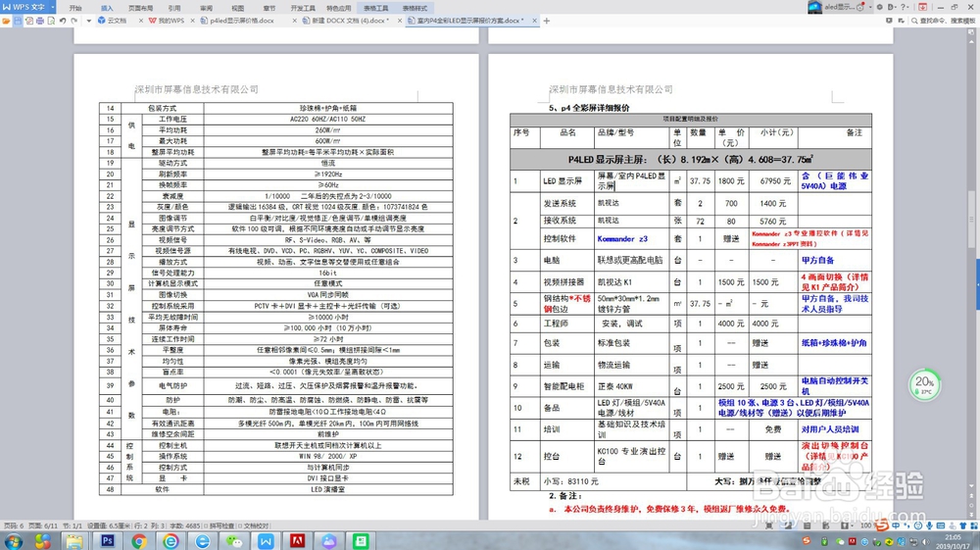Click the fullscreen view icon in status bar
Viewport: 980px width, 550px height.
click(769, 525)
